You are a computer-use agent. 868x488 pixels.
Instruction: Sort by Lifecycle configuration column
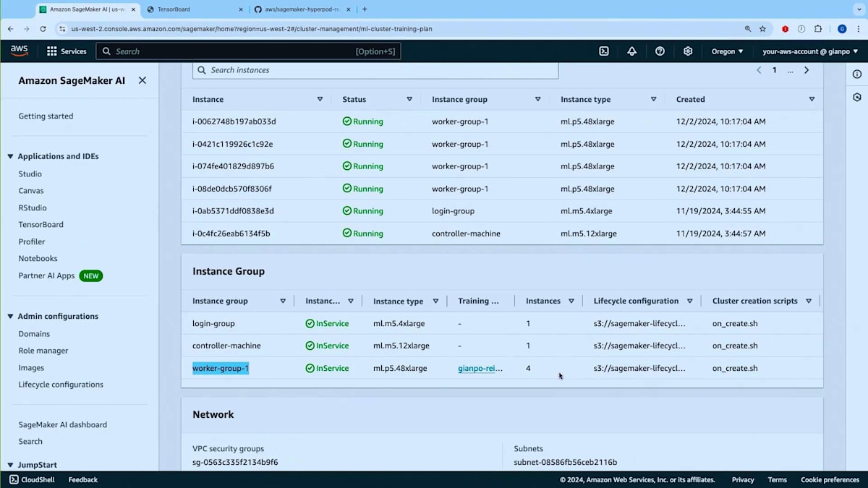pos(690,301)
